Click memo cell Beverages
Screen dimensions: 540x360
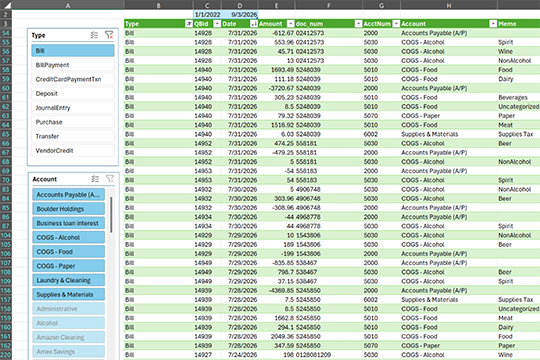point(519,97)
